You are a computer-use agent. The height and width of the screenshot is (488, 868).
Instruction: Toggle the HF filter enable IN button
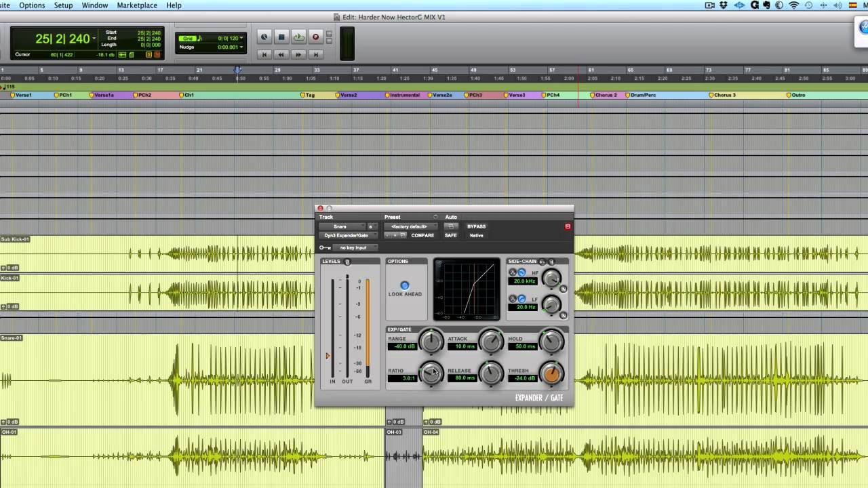(564, 289)
